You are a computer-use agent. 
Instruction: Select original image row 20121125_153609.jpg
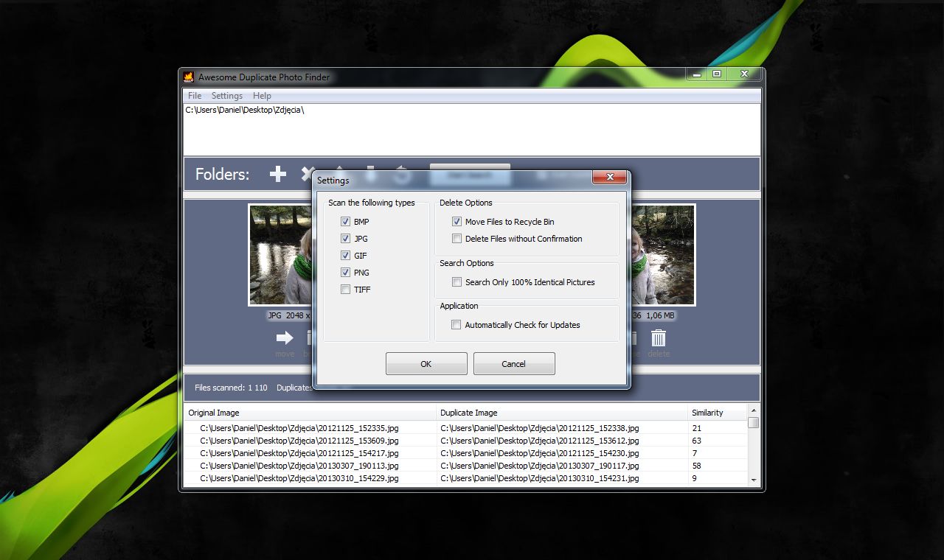[299, 441]
